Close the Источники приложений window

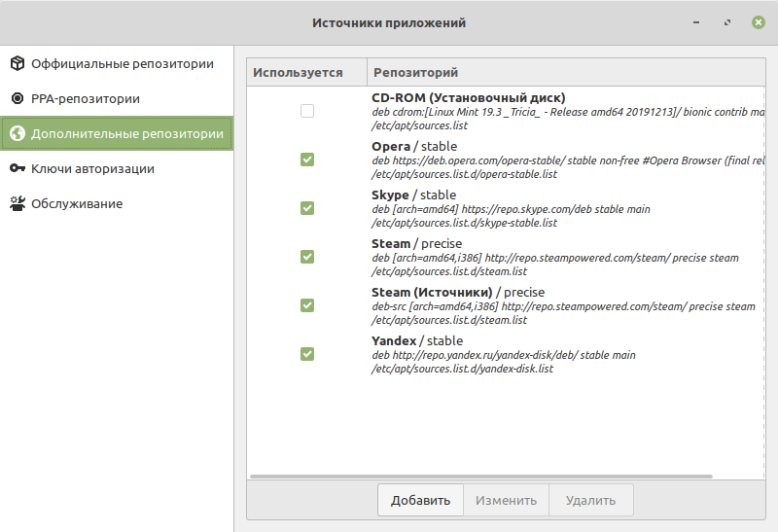point(759,22)
